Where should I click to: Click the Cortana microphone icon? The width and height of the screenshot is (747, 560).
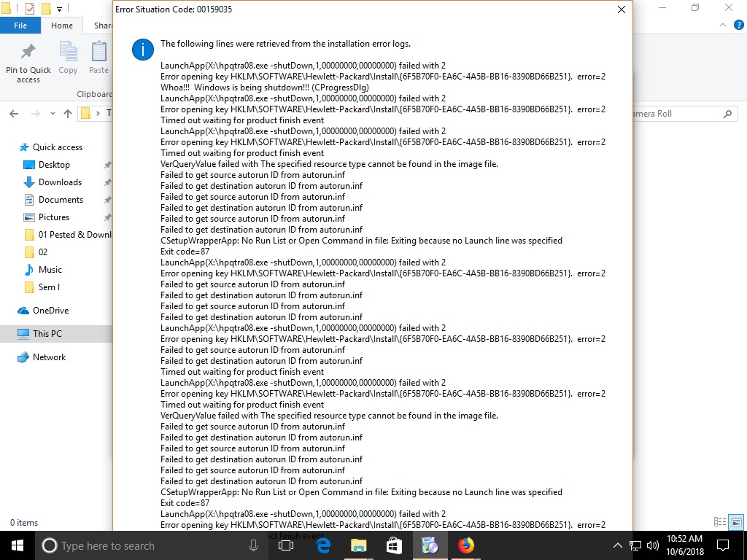[253, 545]
